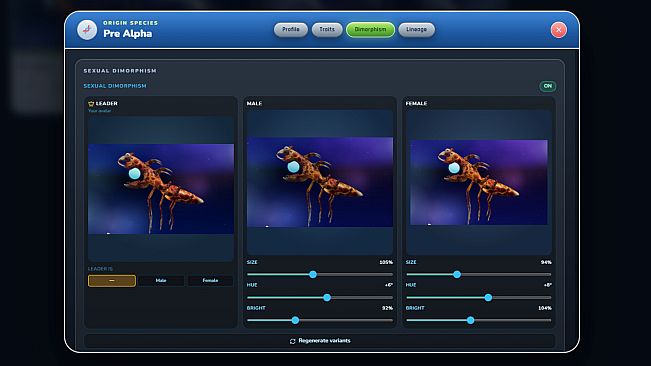Switch to the Traits tab
Viewport: 651px width, 366px height.
pyautogui.click(x=327, y=29)
